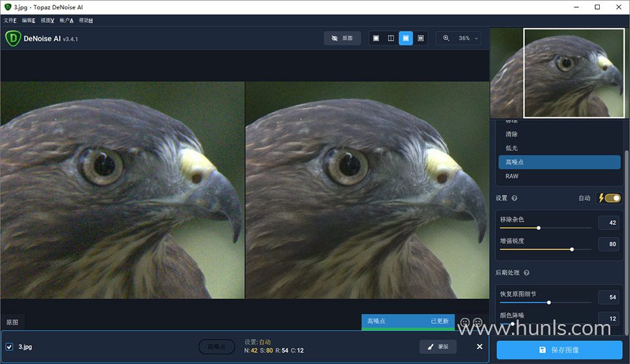Click the navigator thumbnail preview of the hawk

557,73
